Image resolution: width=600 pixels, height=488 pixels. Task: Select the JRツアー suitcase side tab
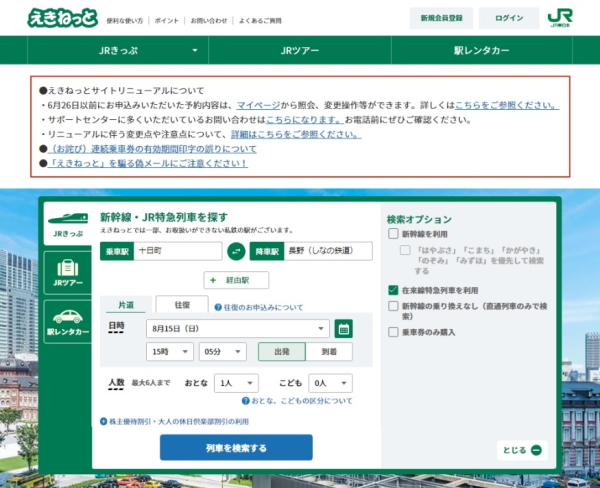[x=68, y=273]
